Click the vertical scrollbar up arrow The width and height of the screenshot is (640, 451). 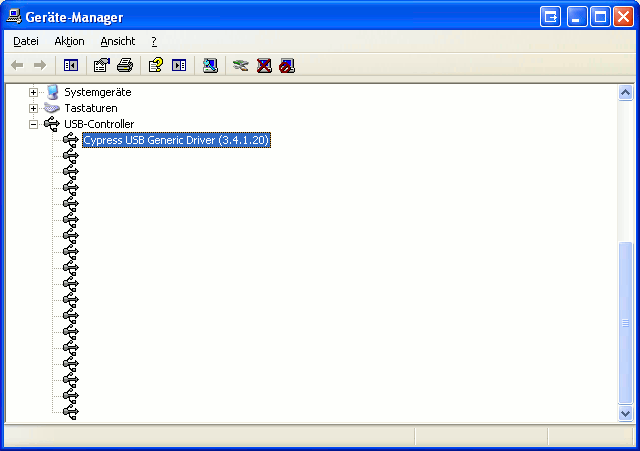point(625,93)
